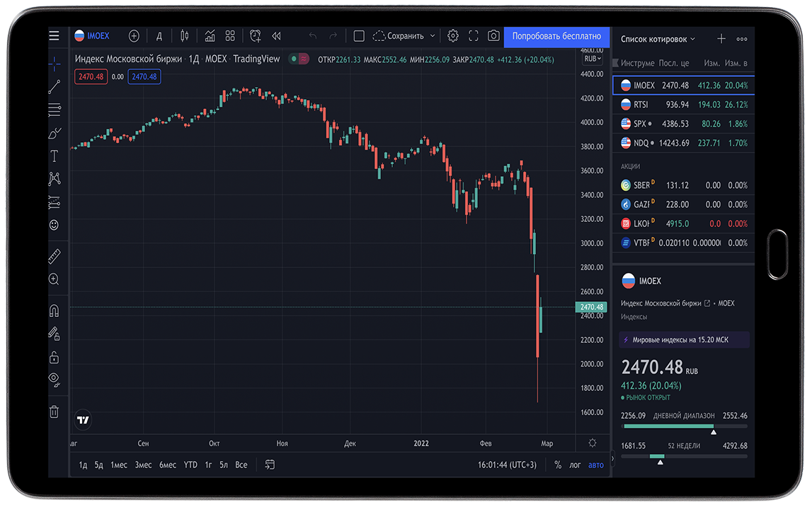
Task: Open indicators and strategies
Action: pyautogui.click(x=210, y=35)
